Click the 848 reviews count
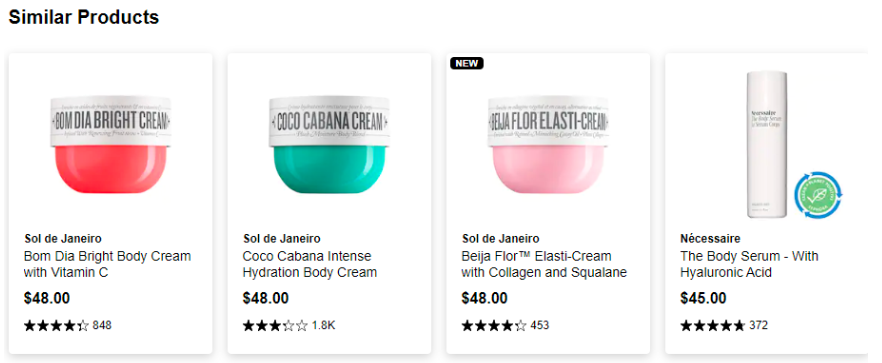This screenshot has width=882, height=363. pyautogui.click(x=102, y=325)
